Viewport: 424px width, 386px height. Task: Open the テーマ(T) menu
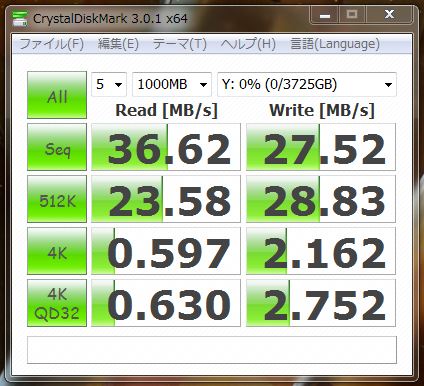(x=180, y=44)
